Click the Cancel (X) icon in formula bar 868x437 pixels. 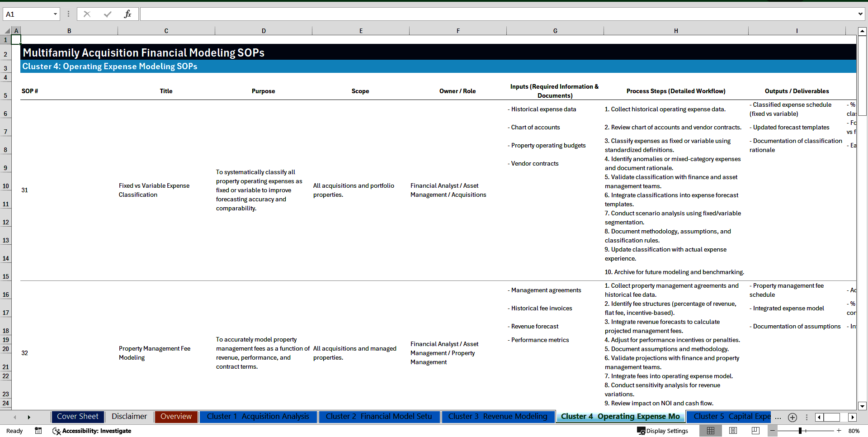87,14
